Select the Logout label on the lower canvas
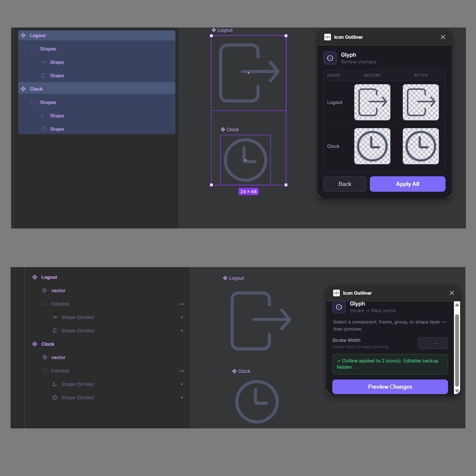Viewport: 476px width, 476px height. 234,278
